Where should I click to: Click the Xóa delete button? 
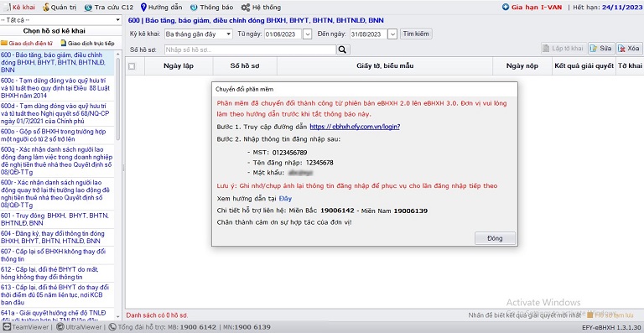click(x=629, y=49)
